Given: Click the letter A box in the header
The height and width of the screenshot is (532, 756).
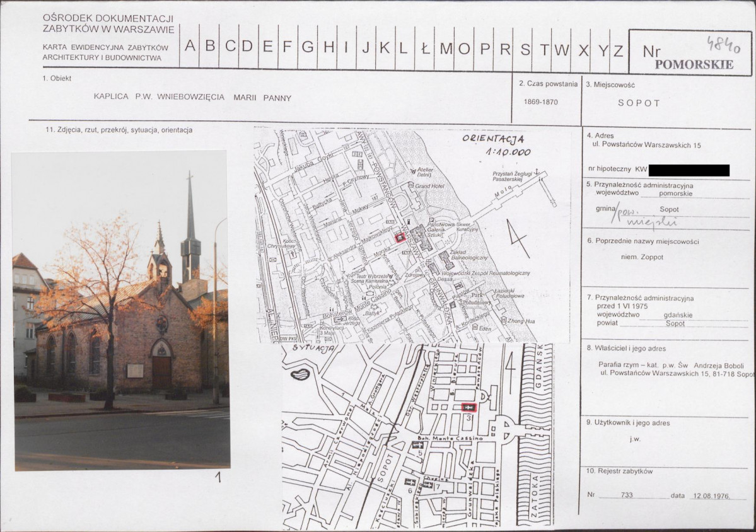Looking at the screenshot, I should [x=190, y=47].
